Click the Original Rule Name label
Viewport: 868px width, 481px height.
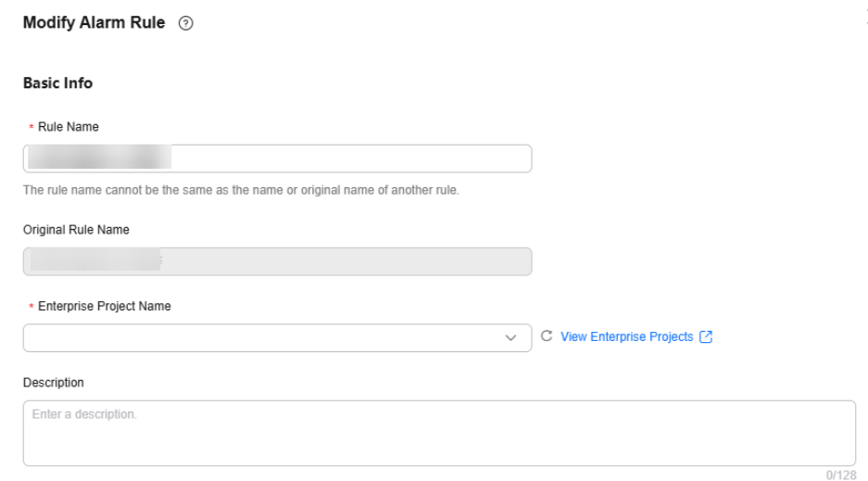(x=76, y=230)
